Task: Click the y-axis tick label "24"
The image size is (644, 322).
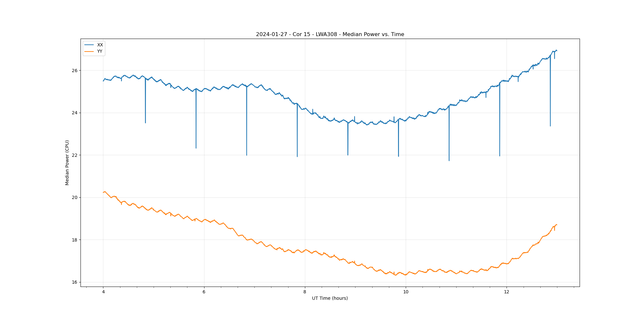Action: pyautogui.click(x=75, y=113)
